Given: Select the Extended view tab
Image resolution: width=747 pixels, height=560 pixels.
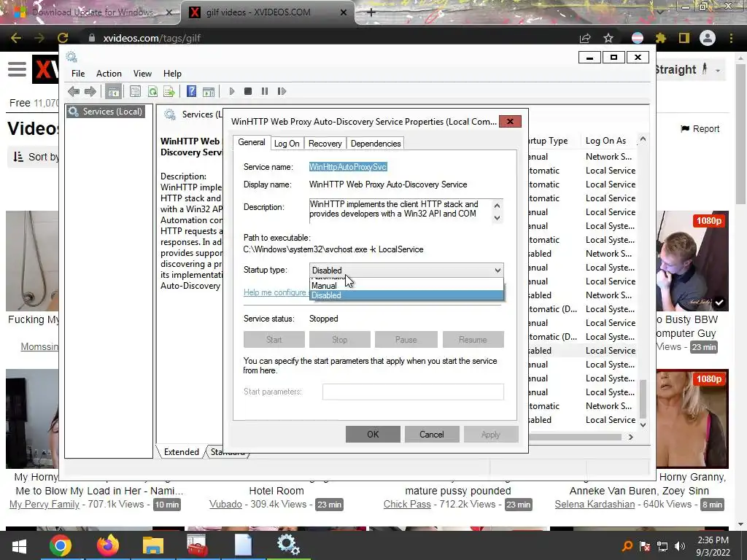Looking at the screenshot, I should click(x=181, y=452).
